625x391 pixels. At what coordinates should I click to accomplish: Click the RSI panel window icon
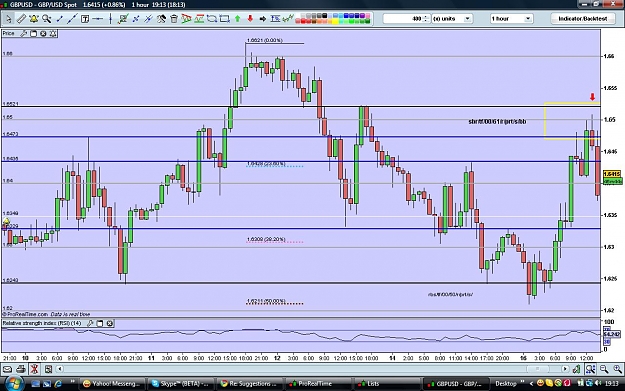[x=100, y=323]
